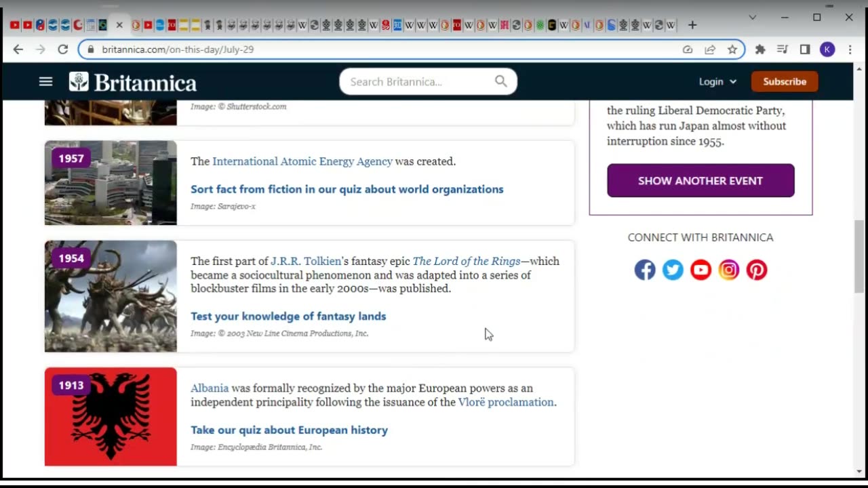
Task: Open the Albania link
Action: click(210, 388)
